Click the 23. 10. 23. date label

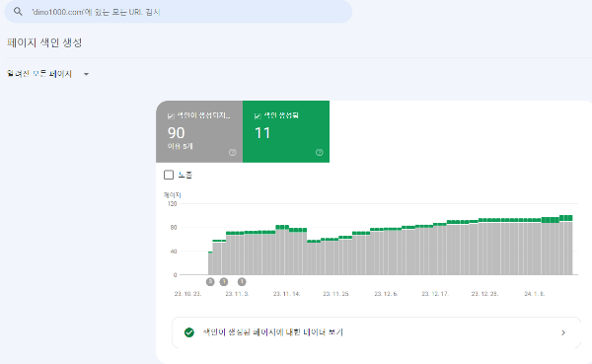click(187, 294)
